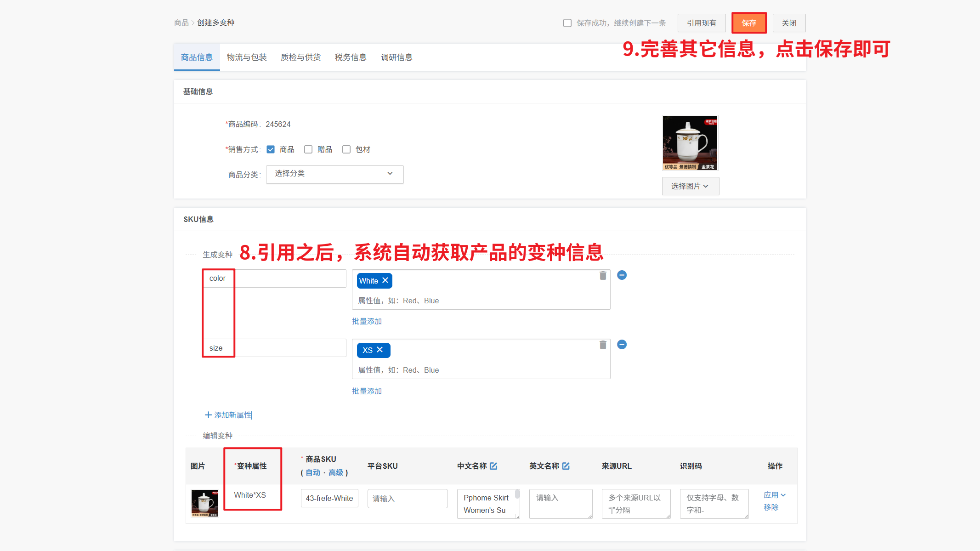Click trash icon in color values box
This screenshot has width=980, height=551.
tap(603, 276)
